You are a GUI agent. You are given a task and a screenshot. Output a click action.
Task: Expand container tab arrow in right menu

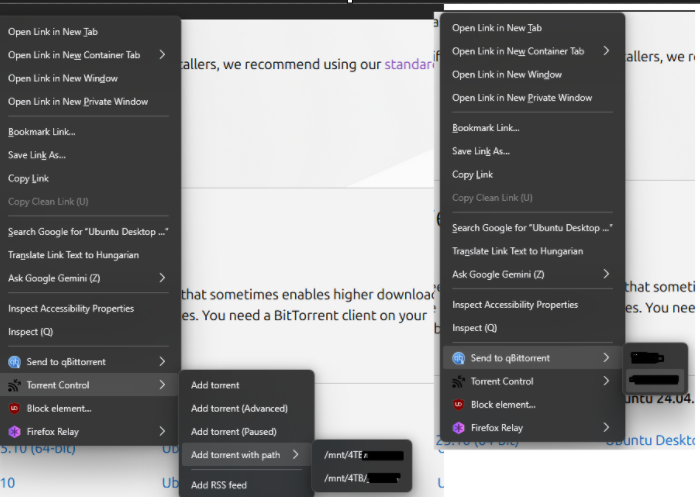(x=606, y=50)
